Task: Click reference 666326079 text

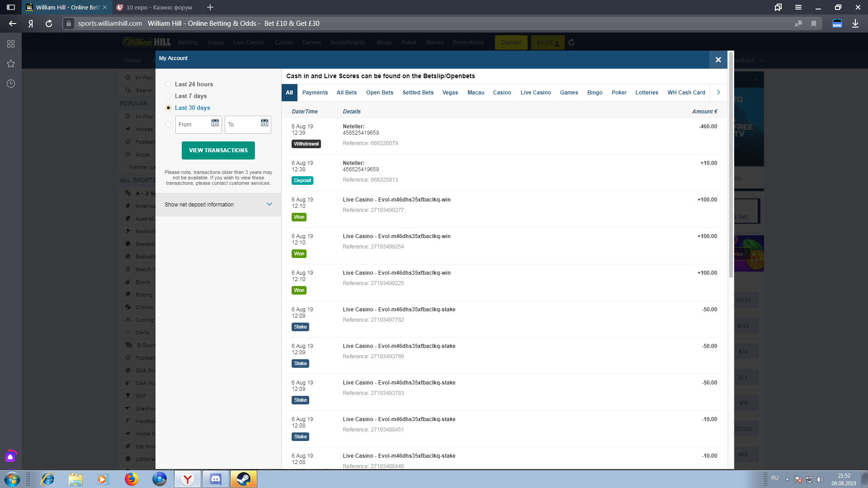Action: tap(370, 143)
